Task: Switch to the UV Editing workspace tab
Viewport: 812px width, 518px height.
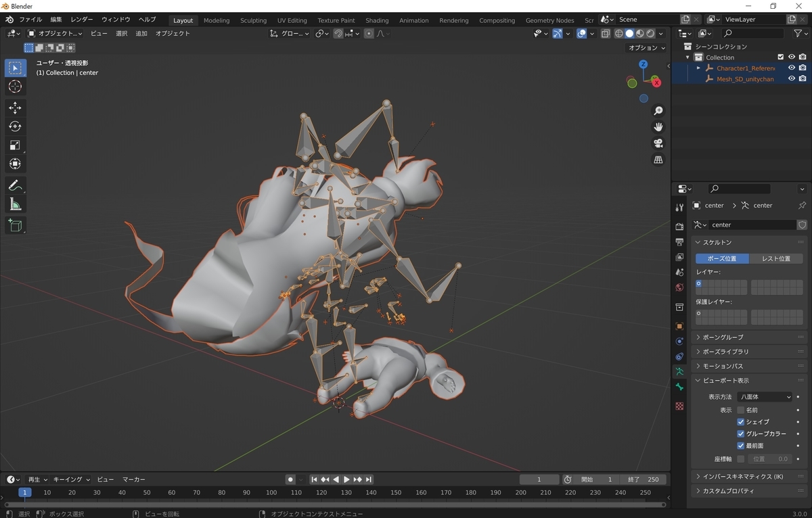Action: pos(292,20)
